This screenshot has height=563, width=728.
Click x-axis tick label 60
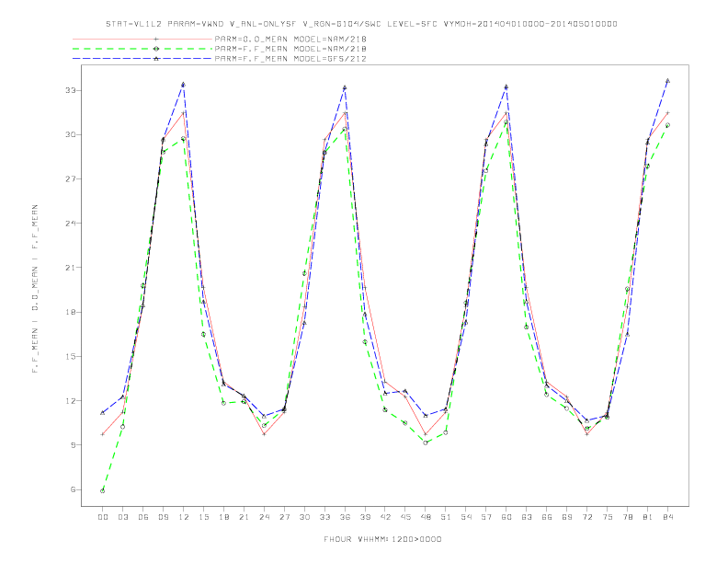pos(506,517)
